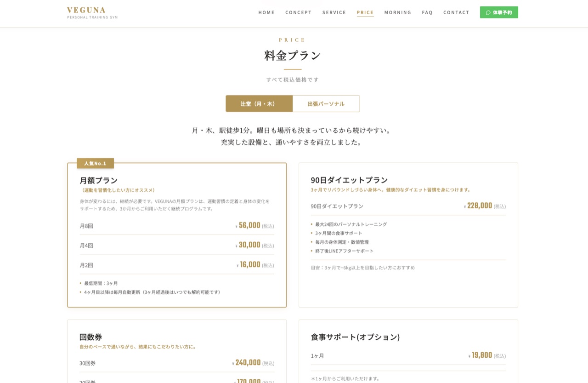Click the VEGUNA logo

(x=92, y=12)
